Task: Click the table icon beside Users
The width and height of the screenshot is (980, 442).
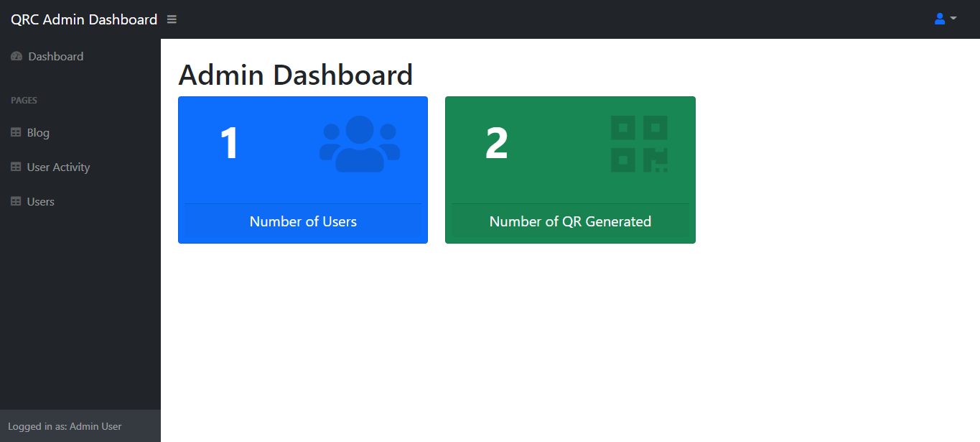Action: 16,202
